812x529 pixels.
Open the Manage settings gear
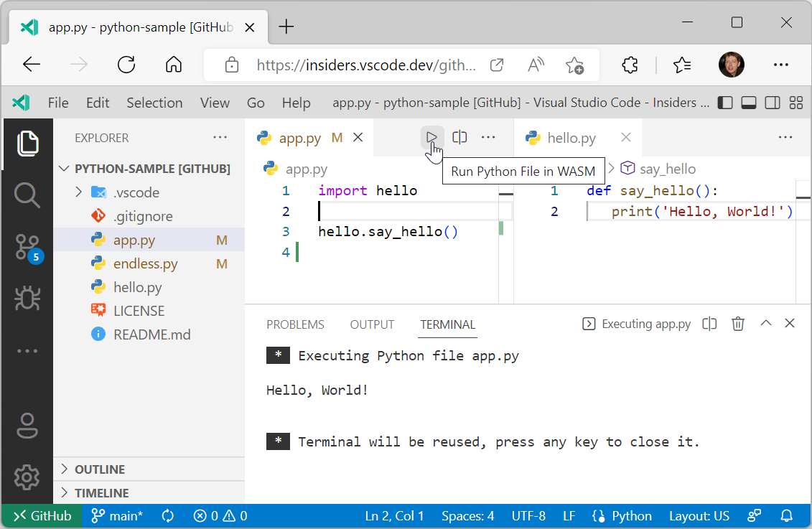pyautogui.click(x=27, y=477)
